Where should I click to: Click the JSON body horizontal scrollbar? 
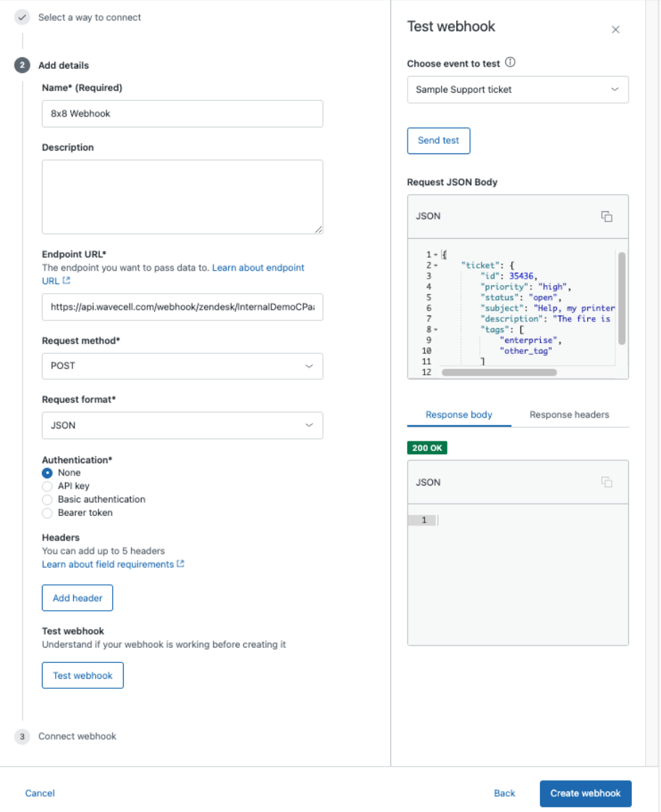499,373
